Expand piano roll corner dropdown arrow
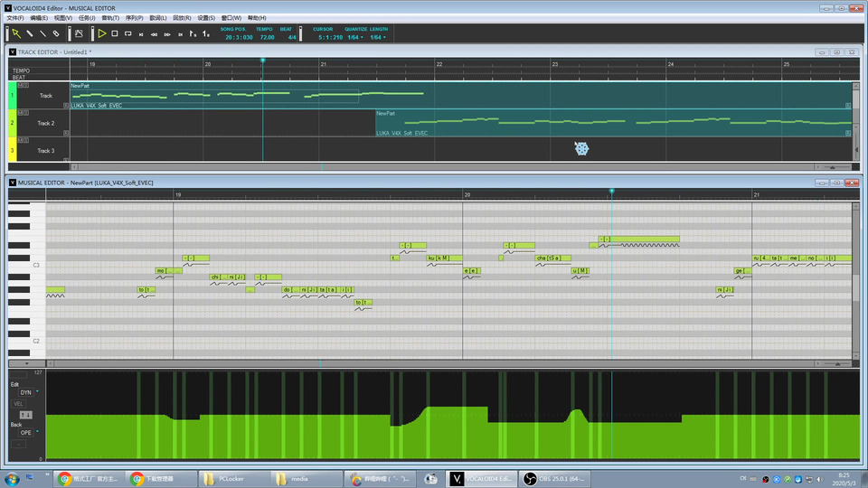This screenshot has width=868, height=488. point(26,363)
